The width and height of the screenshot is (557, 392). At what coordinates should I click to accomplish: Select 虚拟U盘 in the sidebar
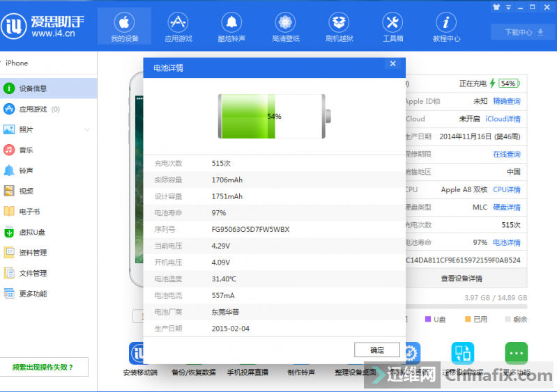pyautogui.click(x=48, y=233)
